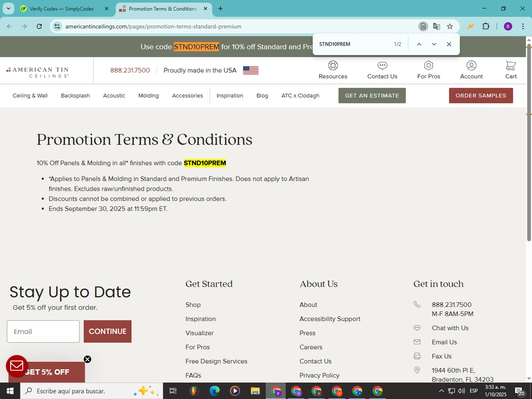Open the Fax Us link
Viewport: 532px width, 399px height.
pos(442,356)
